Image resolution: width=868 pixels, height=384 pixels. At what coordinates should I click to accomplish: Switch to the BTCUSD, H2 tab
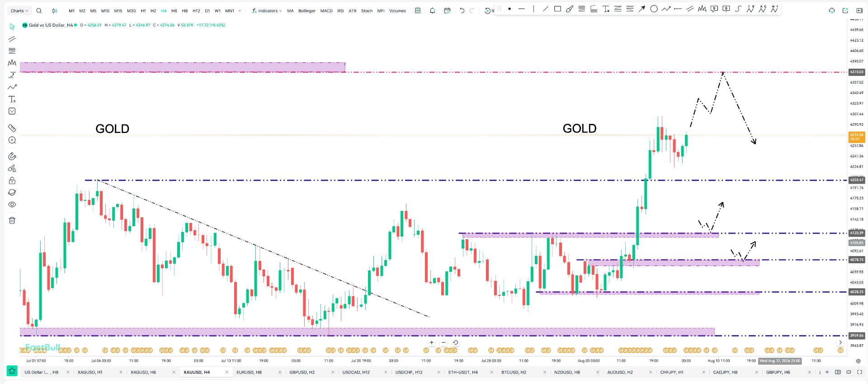click(x=514, y=372)
